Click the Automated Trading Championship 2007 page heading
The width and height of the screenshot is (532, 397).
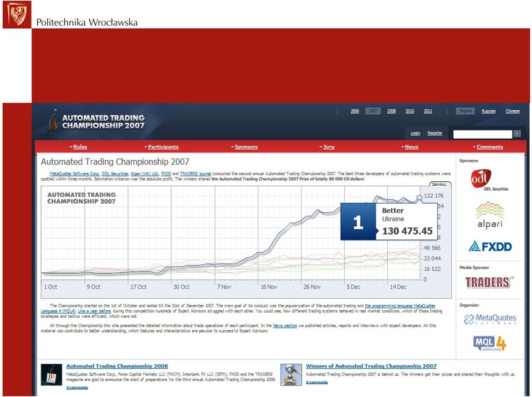click(x=115, y=162)
